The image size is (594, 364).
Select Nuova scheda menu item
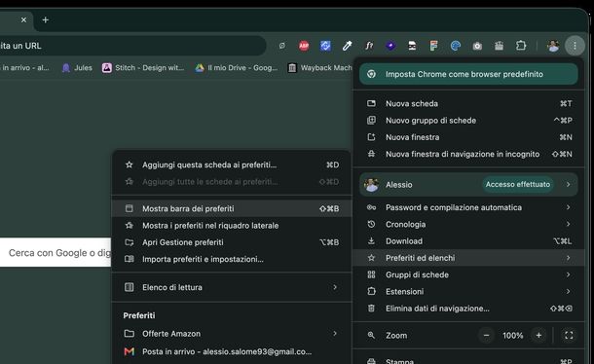coord(469,103)
